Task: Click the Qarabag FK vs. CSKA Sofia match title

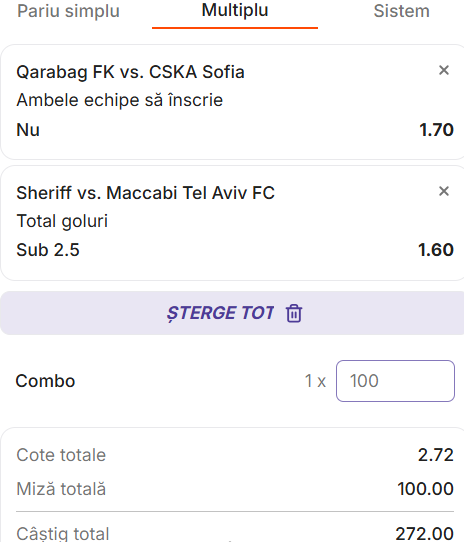Action: [x=130, y=72]
